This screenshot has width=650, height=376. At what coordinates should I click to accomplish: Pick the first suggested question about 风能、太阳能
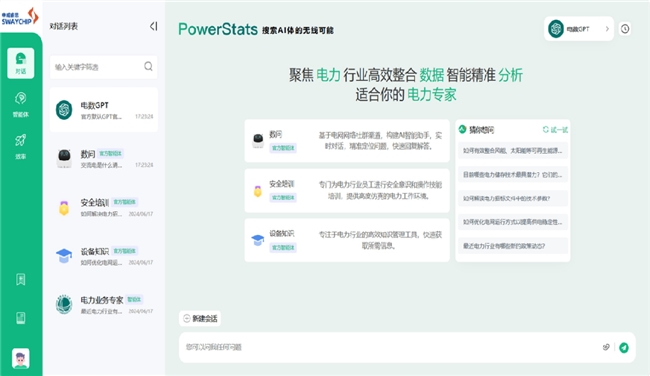click(513, 151)
